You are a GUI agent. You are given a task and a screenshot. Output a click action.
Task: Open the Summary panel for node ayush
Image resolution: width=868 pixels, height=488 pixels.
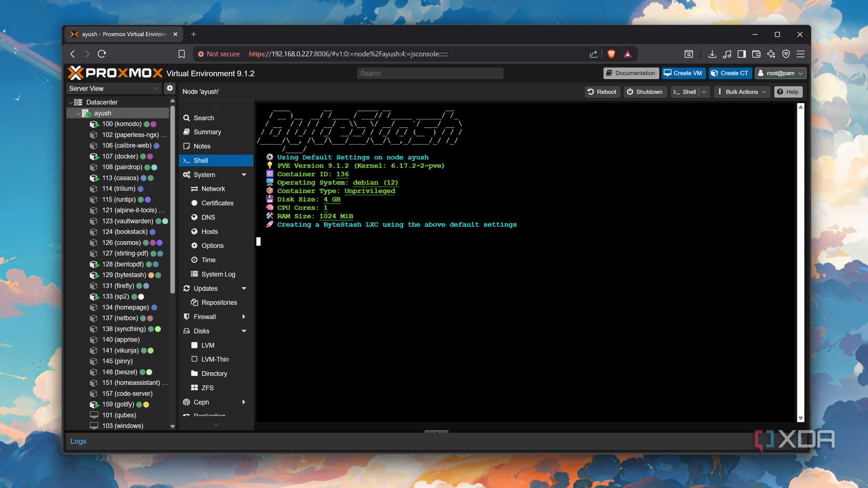(207, 131)
